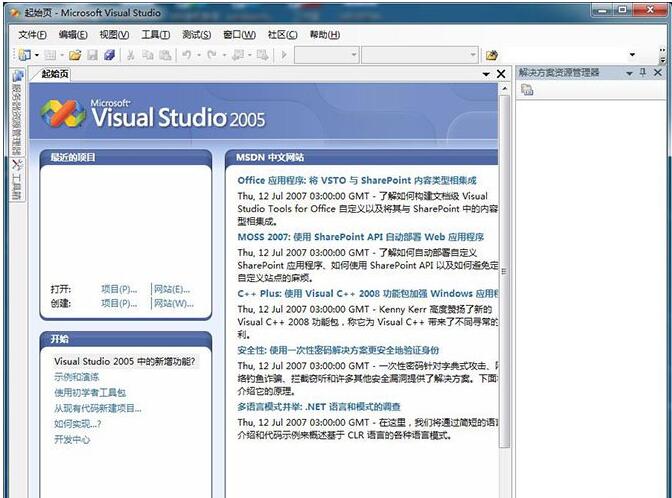The width and height of the screenshot is (672, 498).
Task: Click the Start Debugging play icon
Action: pos(284,55)
